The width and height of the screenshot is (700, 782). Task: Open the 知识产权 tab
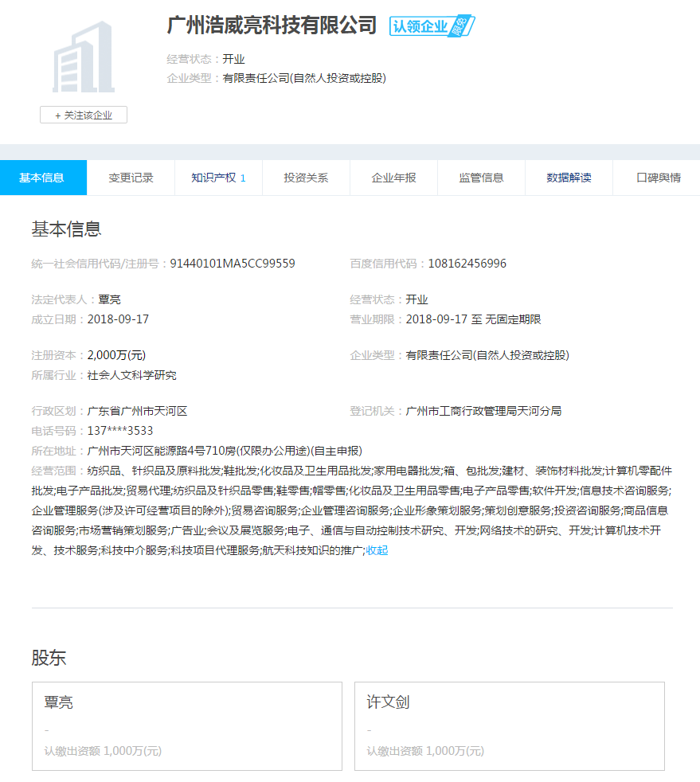coord(217,178)
